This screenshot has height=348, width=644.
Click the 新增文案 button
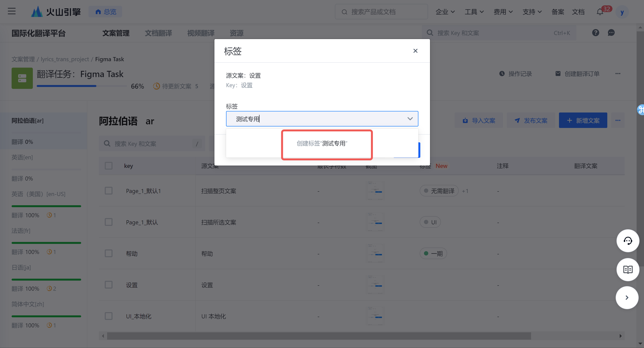point(583,120)
